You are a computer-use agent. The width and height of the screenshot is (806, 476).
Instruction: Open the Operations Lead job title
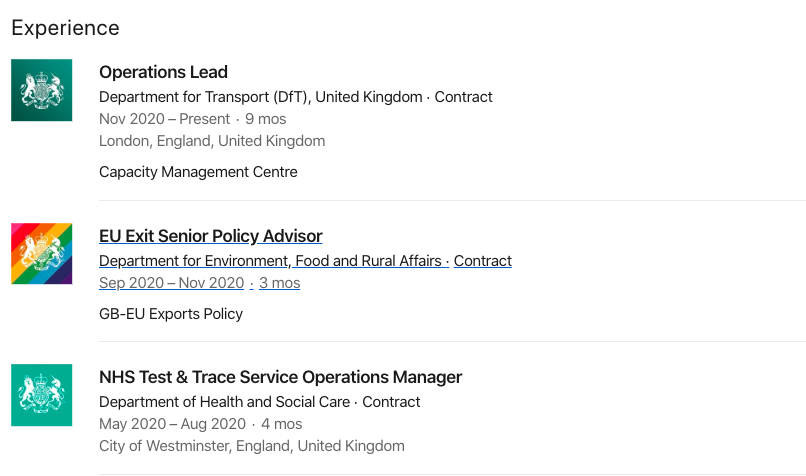coord(163,72)
